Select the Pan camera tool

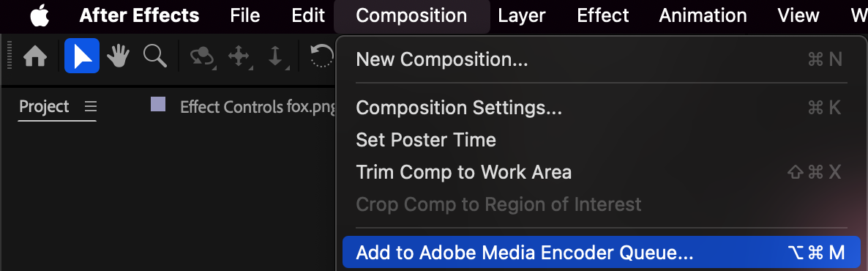239,56
